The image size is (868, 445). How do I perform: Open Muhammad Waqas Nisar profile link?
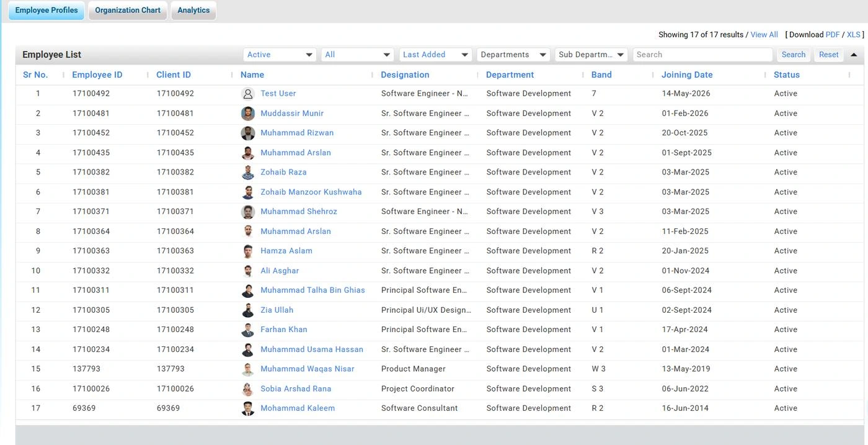308,369
